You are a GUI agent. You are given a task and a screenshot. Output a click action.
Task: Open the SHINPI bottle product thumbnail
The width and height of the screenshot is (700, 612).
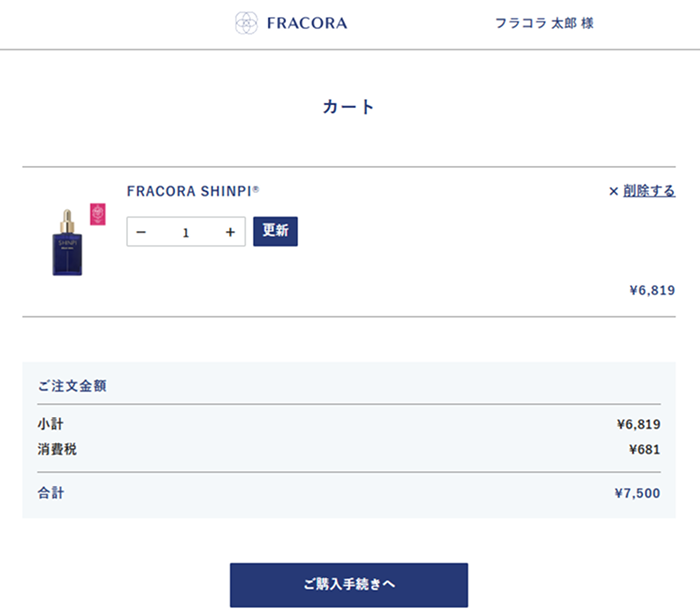click(67, 243)
